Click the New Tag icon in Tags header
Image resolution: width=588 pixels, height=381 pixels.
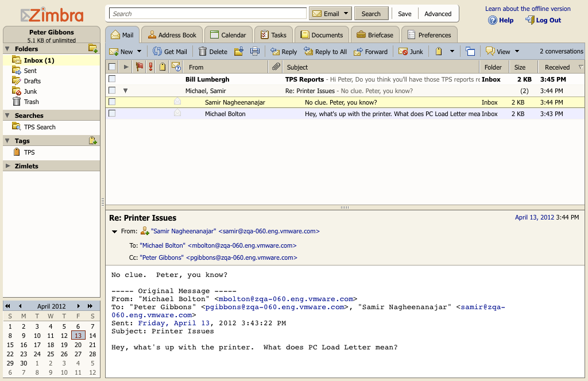[x=92, y=140]
